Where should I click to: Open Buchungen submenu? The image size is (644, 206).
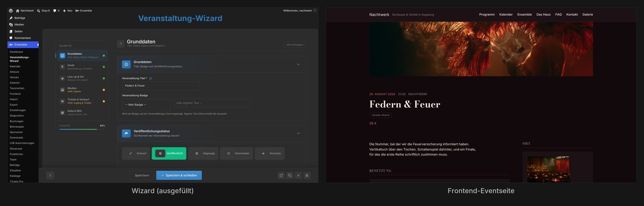[17, 121]
